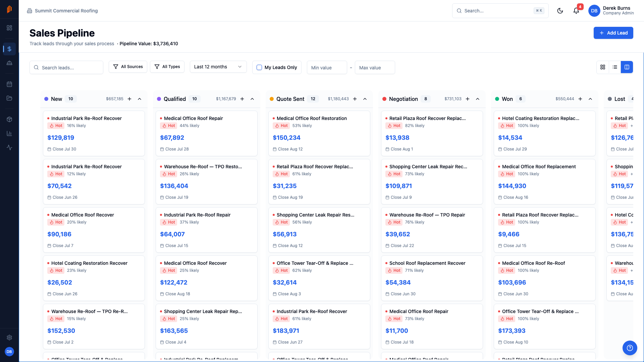
Task: Add a lead to the New column
Action: click(129, 99)
